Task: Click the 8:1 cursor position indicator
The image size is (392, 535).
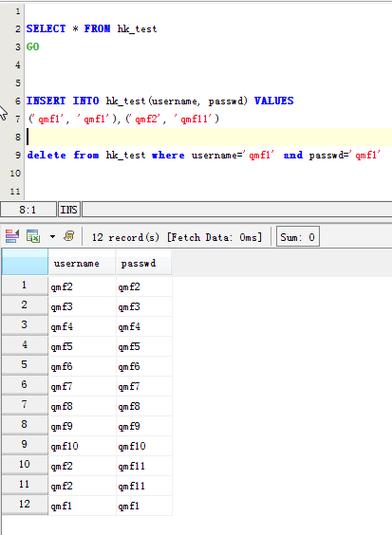Action: coord(28,209)
